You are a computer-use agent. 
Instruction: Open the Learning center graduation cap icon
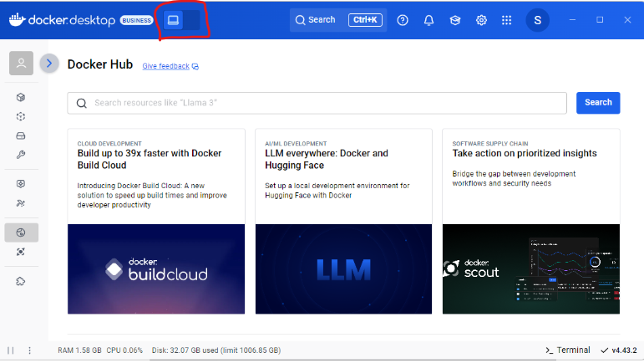pyautogui.click(x=454, y=20)
